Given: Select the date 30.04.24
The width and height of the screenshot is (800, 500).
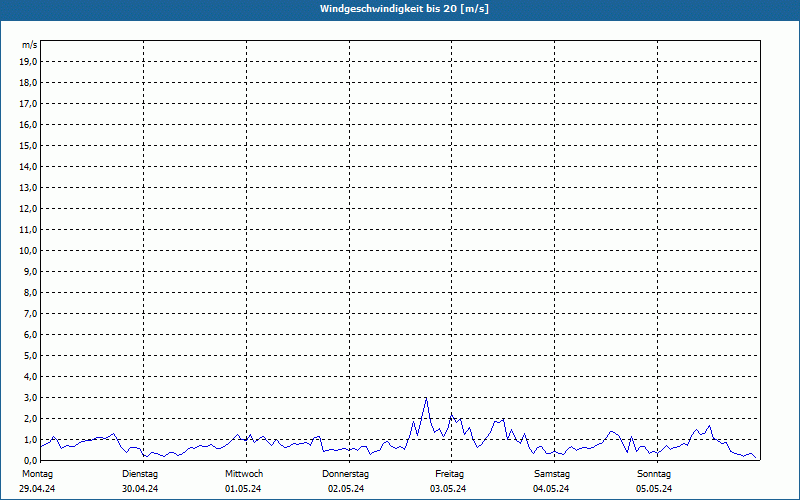Looking at the screenshot, I should point(140,489).
